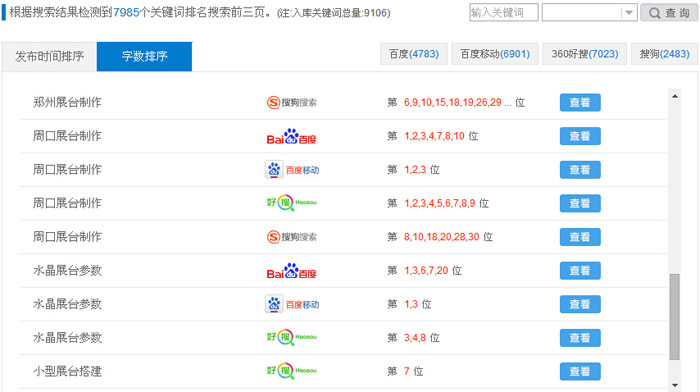Click 查看 for 水晶展台参数 Haosou row
The image size is (700, 392).
[580, 338]
